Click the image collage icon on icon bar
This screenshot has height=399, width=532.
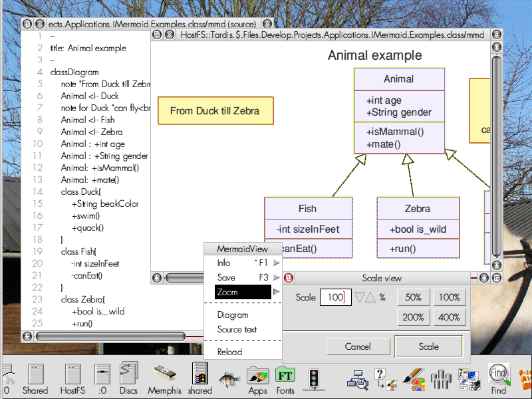tap(469, 379)
